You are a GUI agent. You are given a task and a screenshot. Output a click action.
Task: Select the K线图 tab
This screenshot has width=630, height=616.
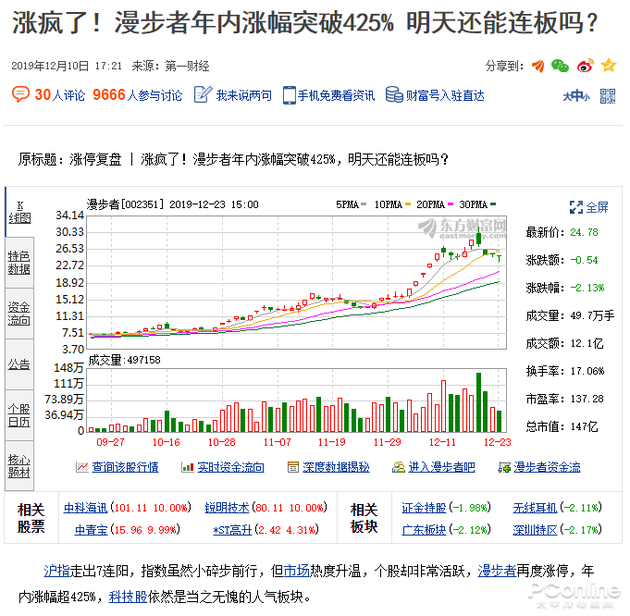point(20,212)
